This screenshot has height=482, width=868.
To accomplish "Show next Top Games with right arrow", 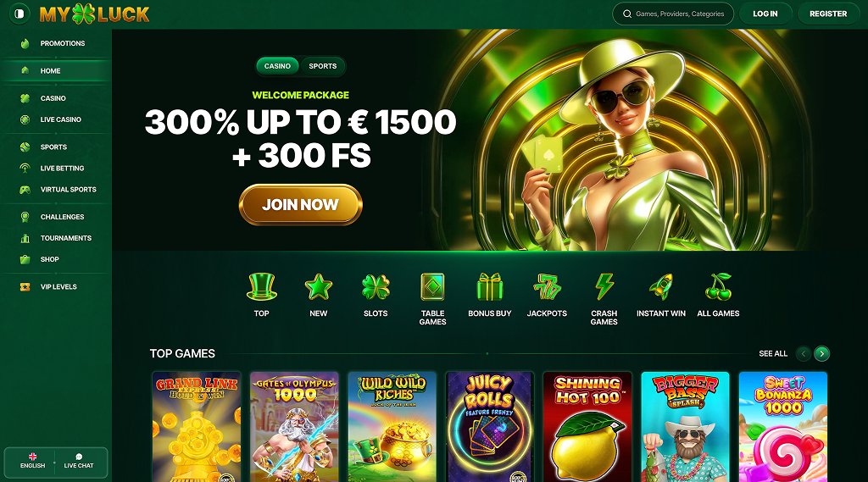I will pyautogui.click(x=822, y=353).
